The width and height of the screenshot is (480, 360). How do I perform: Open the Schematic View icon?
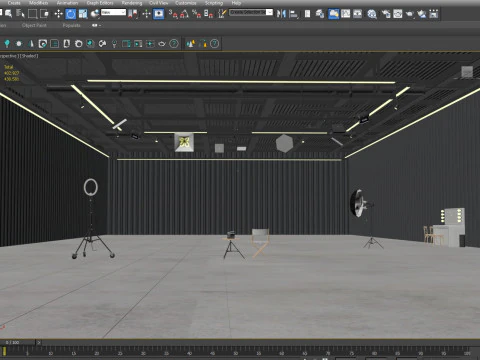click(x=358, y=14)
